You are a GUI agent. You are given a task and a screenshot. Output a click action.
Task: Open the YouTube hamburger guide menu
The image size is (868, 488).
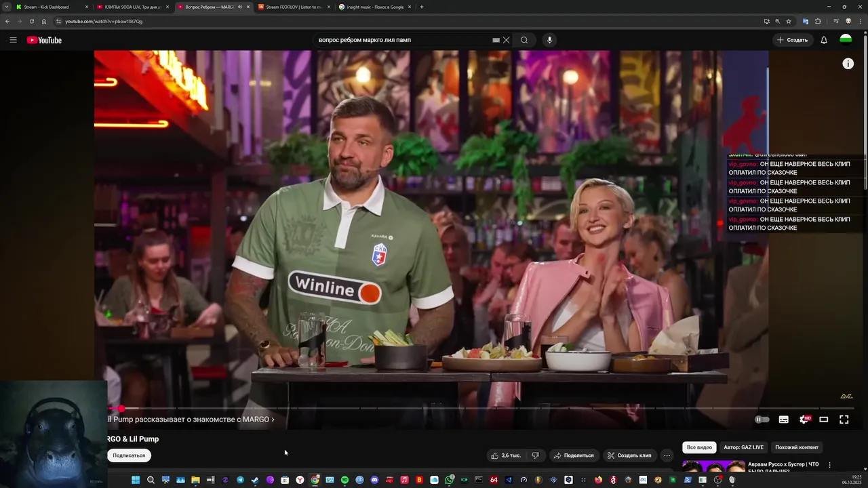(13, 40)
